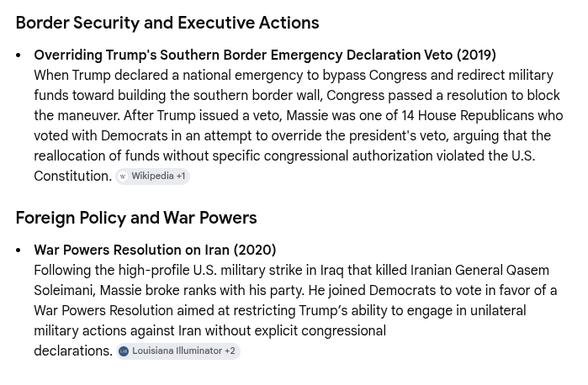This screenshot has width=588, height=385.
Task: Click the (2020) year in bold title
Action: [255, 250]
